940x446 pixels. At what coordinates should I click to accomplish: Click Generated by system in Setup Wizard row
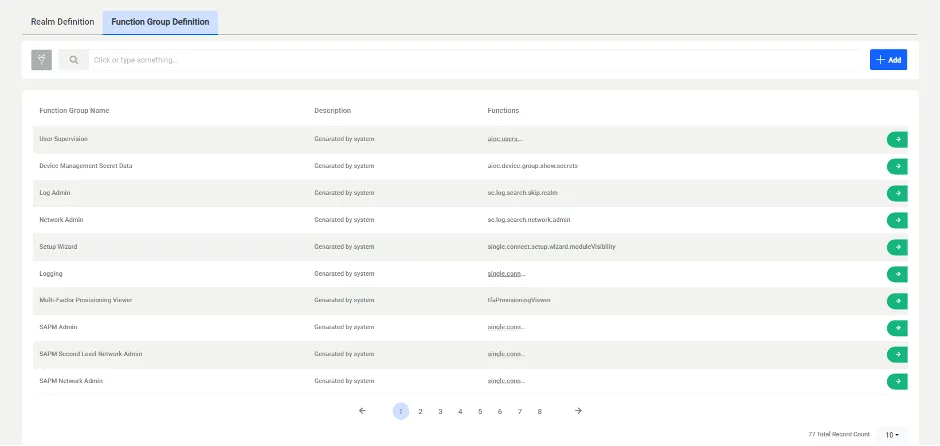(344, 247)
